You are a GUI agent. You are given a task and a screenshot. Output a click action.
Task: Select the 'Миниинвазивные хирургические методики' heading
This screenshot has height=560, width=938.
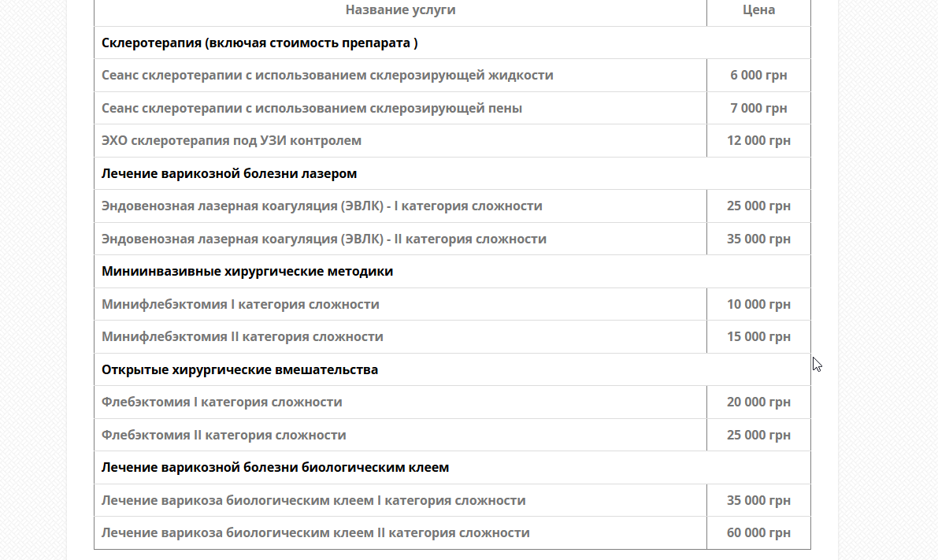click(247, 271)
